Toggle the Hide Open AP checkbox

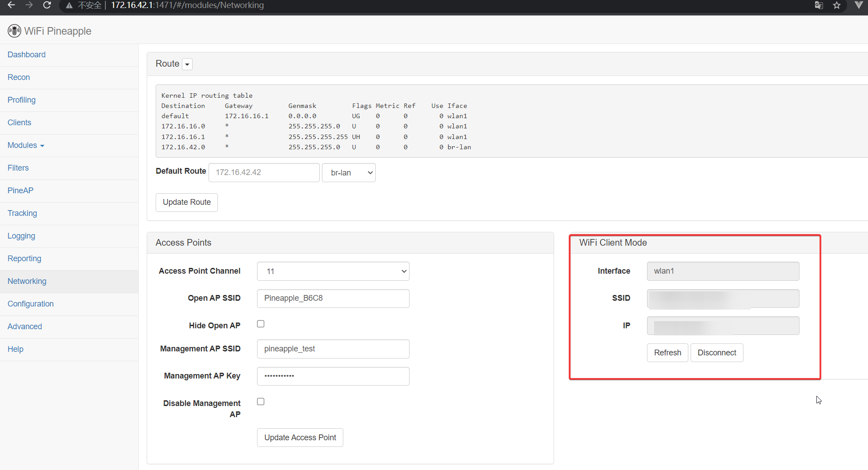tap(261, 324)
